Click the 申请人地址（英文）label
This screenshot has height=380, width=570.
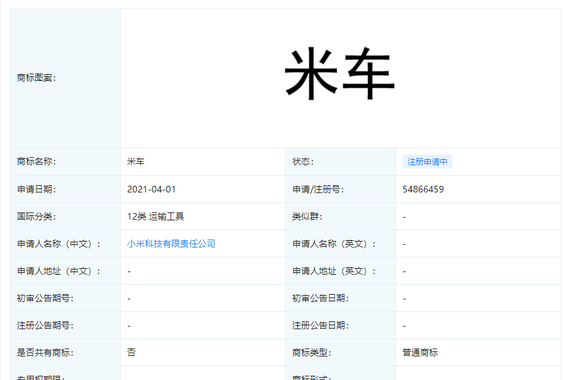pos(334,271)
